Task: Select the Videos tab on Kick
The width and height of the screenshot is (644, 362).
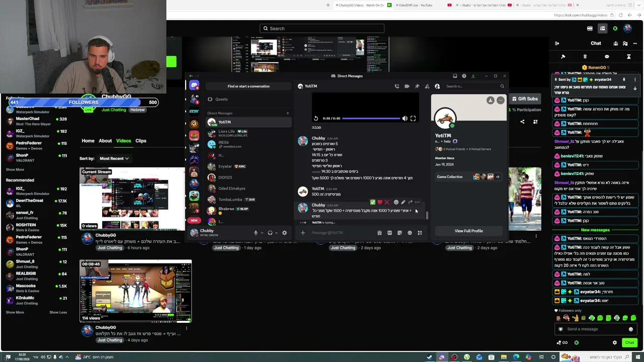Action: [124, 141]
